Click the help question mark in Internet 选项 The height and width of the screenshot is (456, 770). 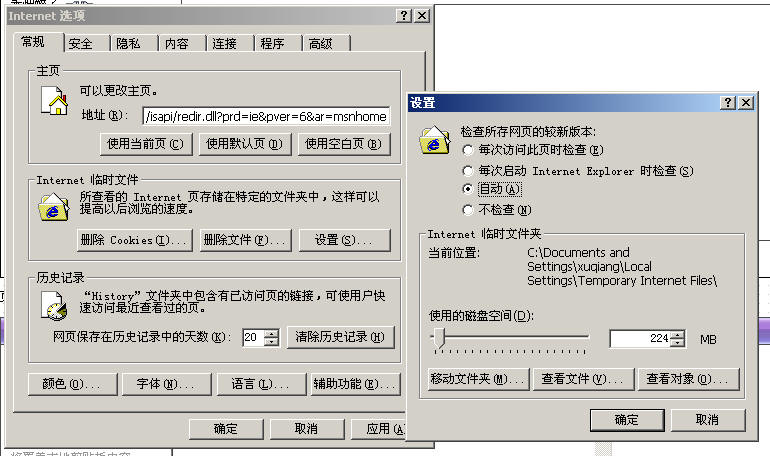(404, 16)
